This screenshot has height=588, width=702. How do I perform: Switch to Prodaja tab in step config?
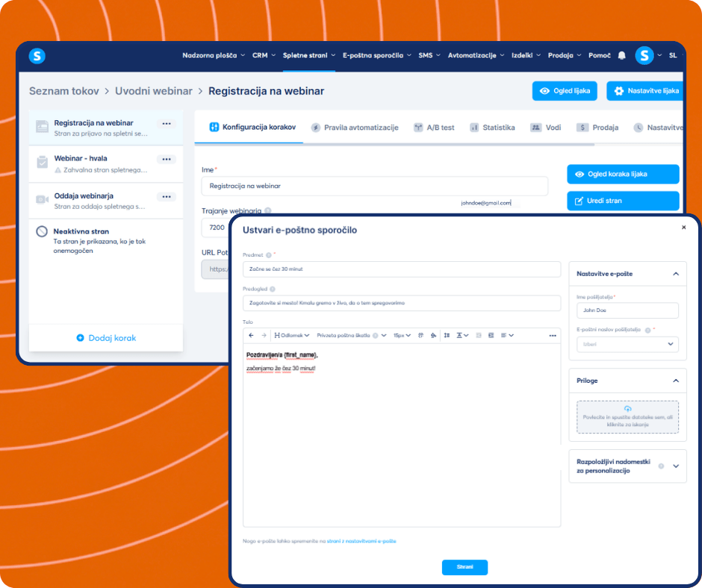click(x=597, y=128)
